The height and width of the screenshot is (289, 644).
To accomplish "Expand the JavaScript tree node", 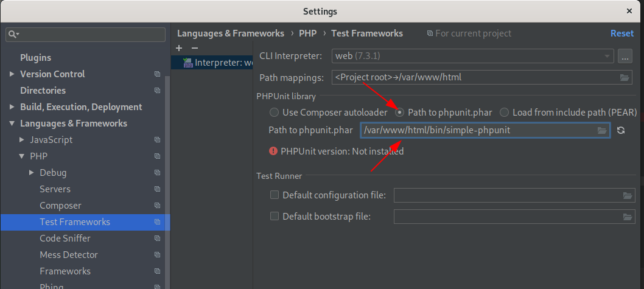I will [x=22, y=139].
